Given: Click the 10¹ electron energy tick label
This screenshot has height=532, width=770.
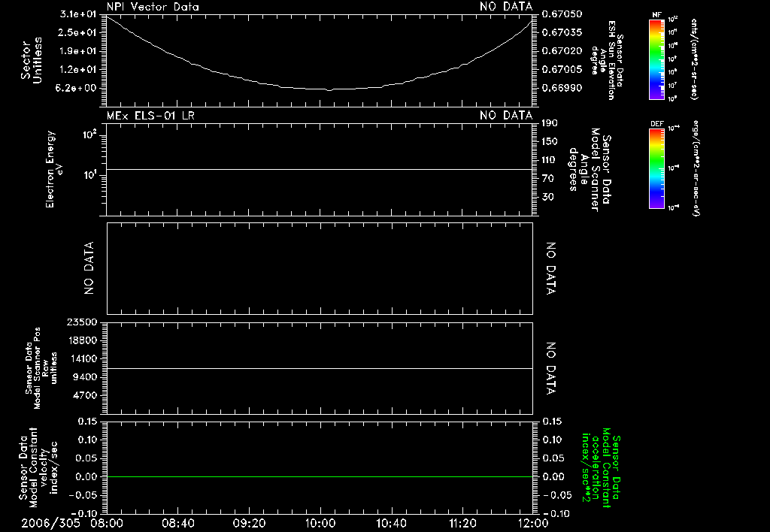Looking at the screenshot, I should 89,175.
